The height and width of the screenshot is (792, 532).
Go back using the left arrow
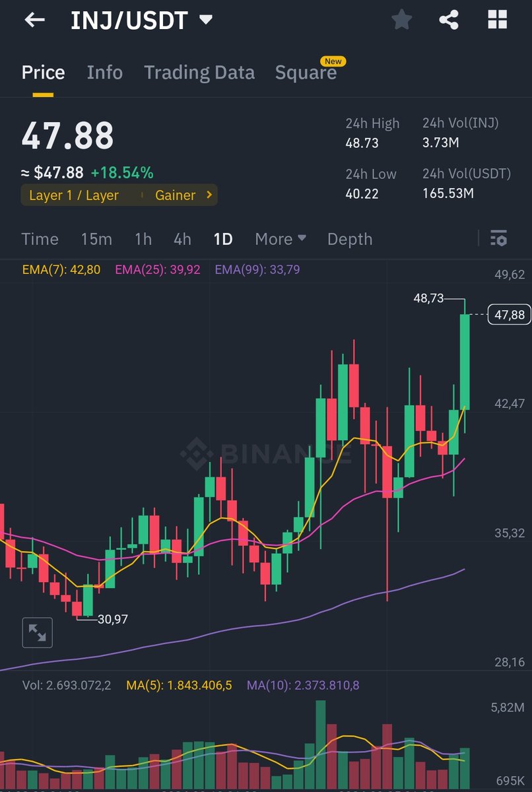tap(34, 20)
